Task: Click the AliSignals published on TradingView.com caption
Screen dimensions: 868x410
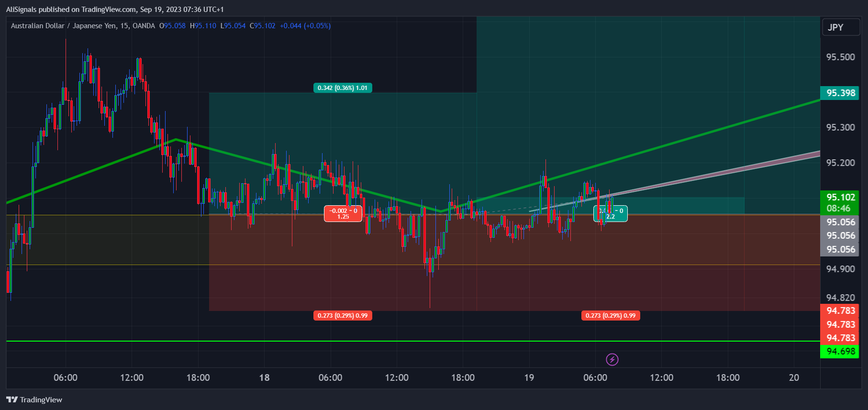Action: point(115,9)
